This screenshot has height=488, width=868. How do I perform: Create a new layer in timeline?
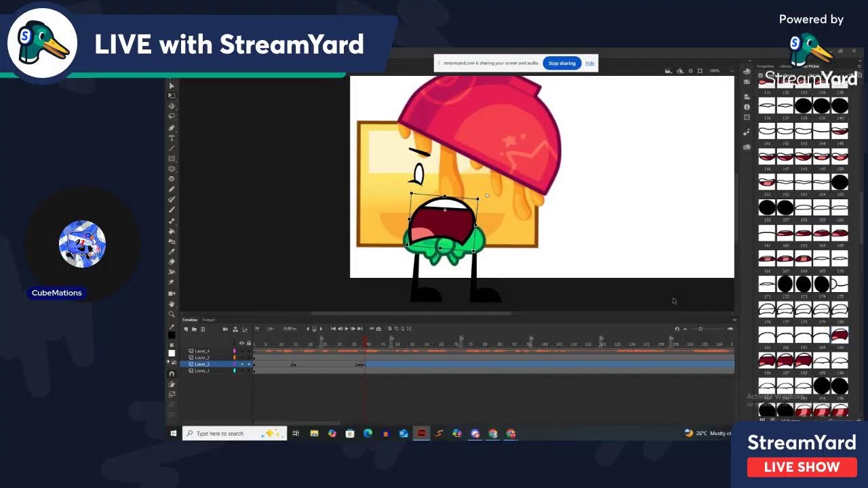(186, 329)
